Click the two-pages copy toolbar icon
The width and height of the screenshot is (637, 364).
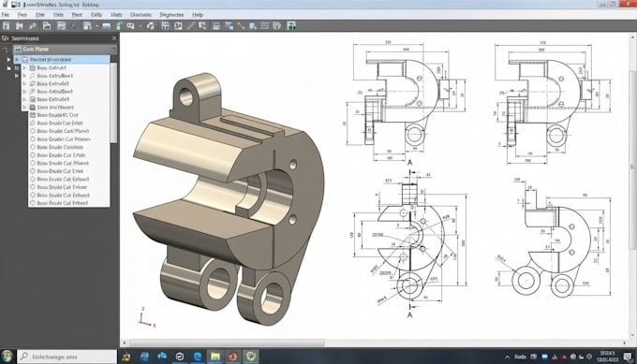tap(178, 26)
